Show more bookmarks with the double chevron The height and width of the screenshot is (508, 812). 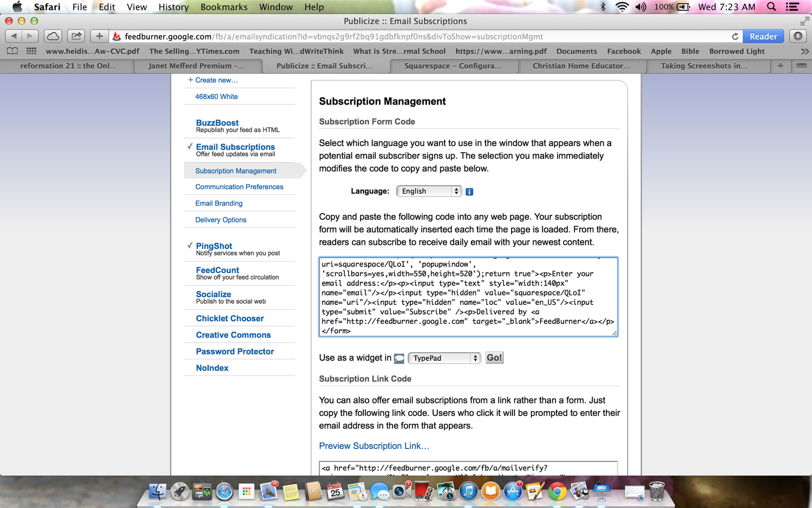[x=805, y=51]
